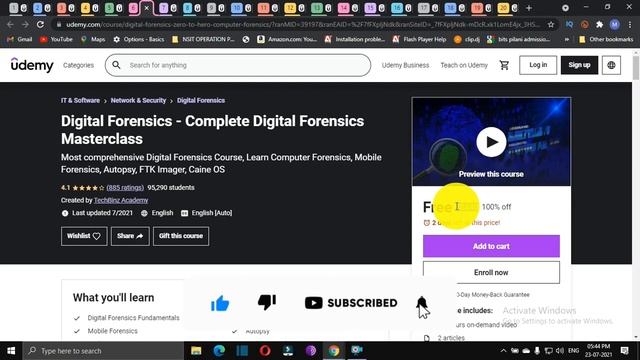
Task: Show hidden system tray icons
Action: point(503,351)
